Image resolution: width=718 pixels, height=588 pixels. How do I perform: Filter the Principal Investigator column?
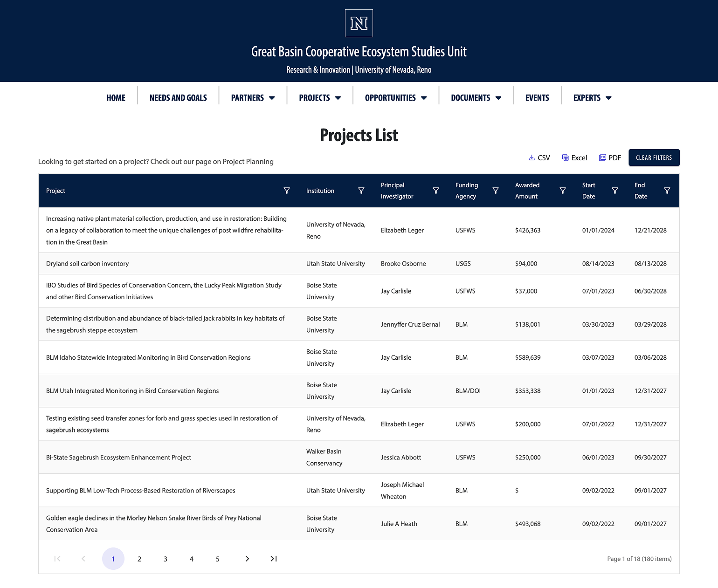[436, 191]
